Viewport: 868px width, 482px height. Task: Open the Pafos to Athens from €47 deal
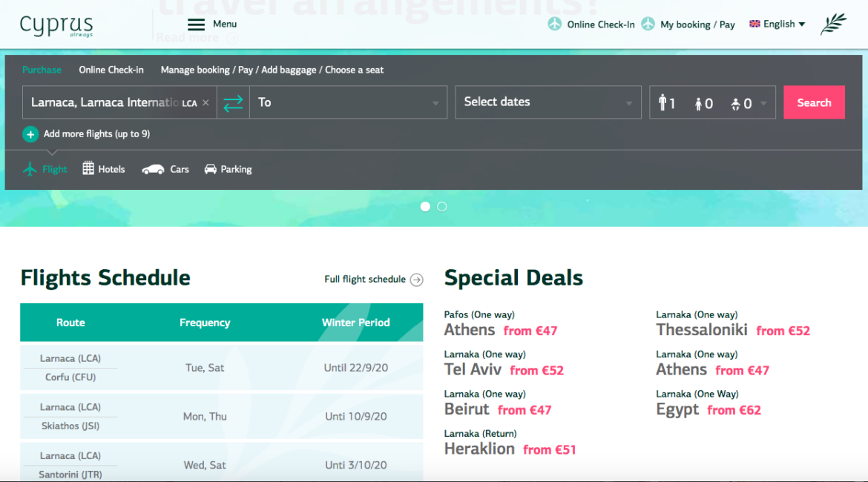tap(501, 324)
